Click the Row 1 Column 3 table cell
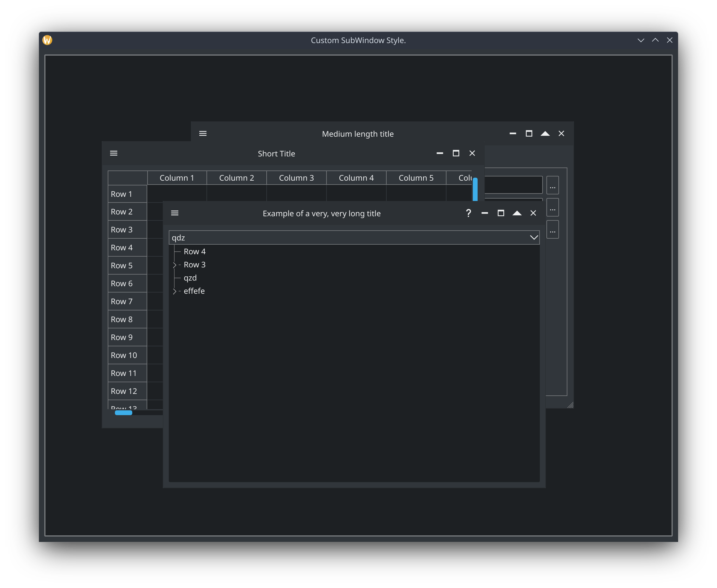 coord(297,193)
